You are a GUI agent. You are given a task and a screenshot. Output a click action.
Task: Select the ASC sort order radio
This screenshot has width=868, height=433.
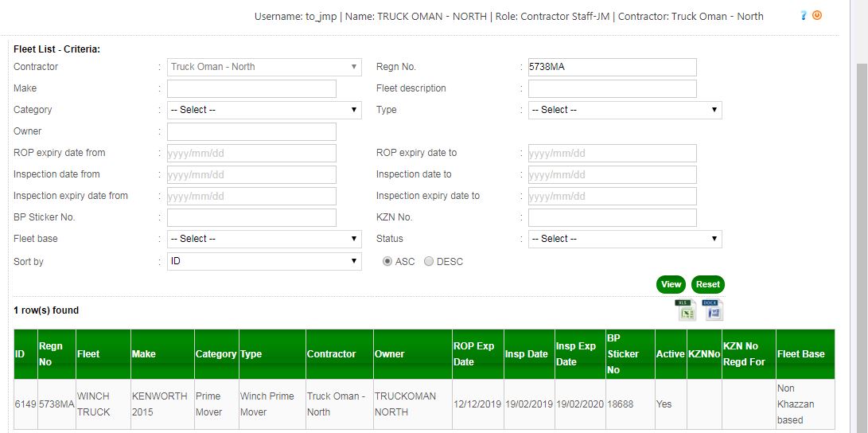point(387,262)
